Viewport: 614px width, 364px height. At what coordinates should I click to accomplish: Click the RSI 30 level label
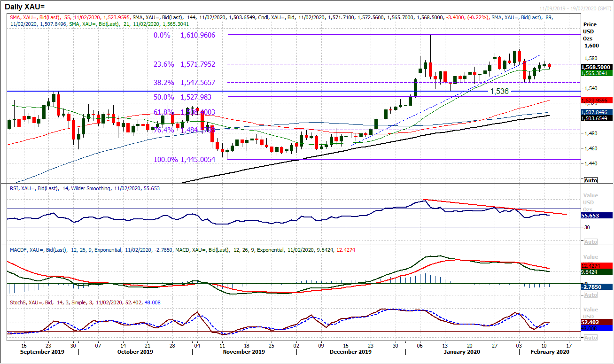click(x=587, y=227)
